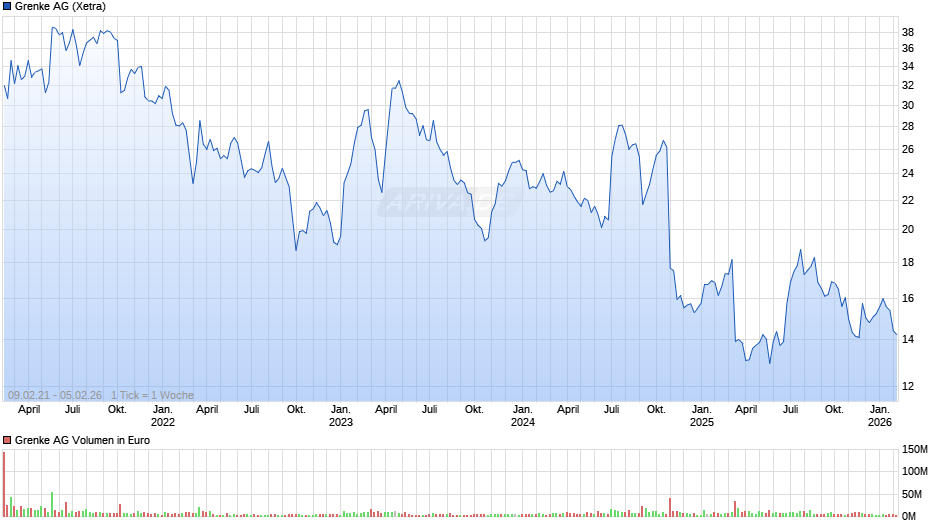This screenshot has width=940, height=526.
Task: Click the price axis label 24
Action: [908, 173]
